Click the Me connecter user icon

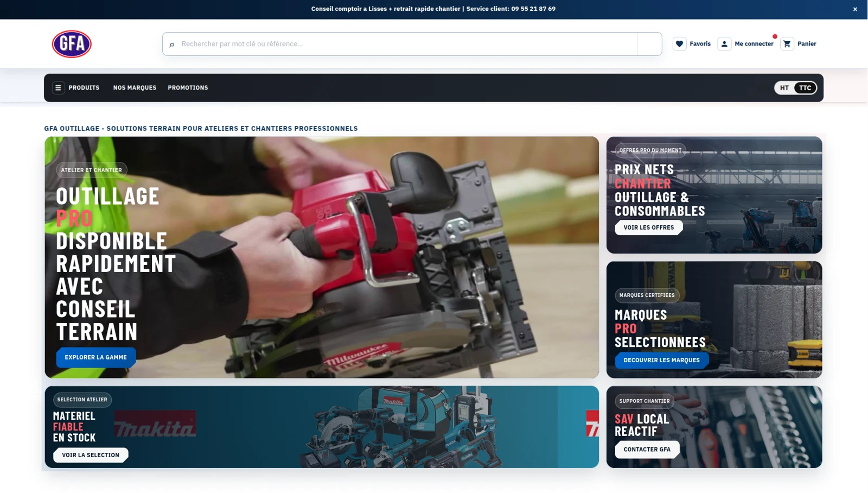(724, 44)
